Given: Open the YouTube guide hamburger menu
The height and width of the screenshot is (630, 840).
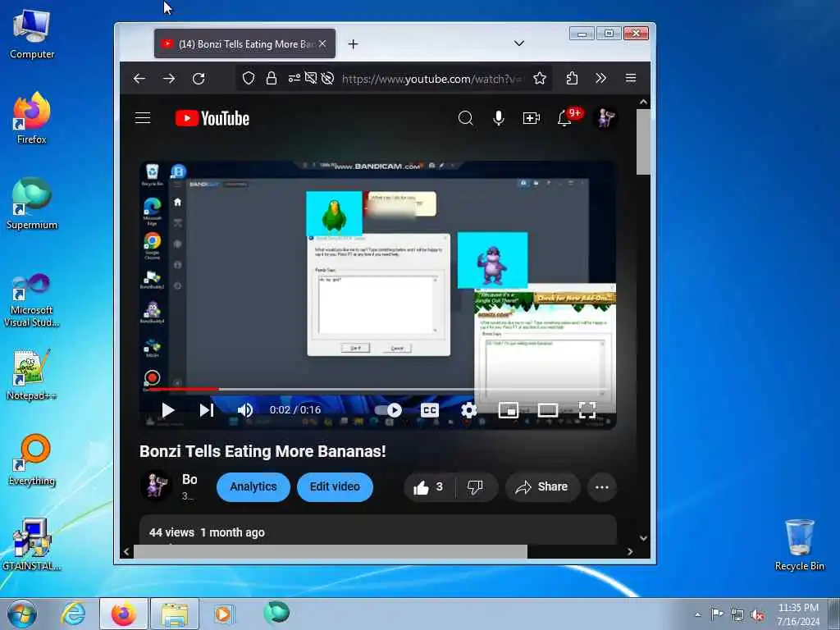Looking at the screenshot, I should [x=143, y=118].
